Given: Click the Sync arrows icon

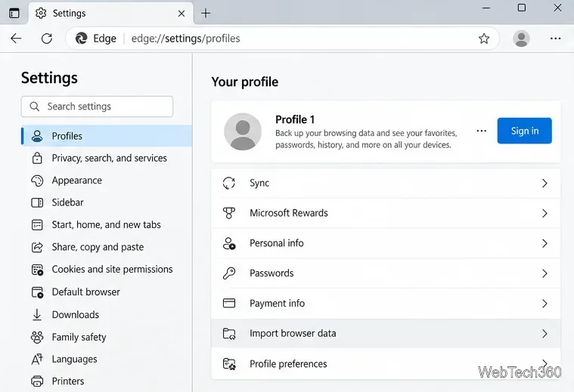Looking at the screenshot, I should pyautogui.click(x=229, y=183).
